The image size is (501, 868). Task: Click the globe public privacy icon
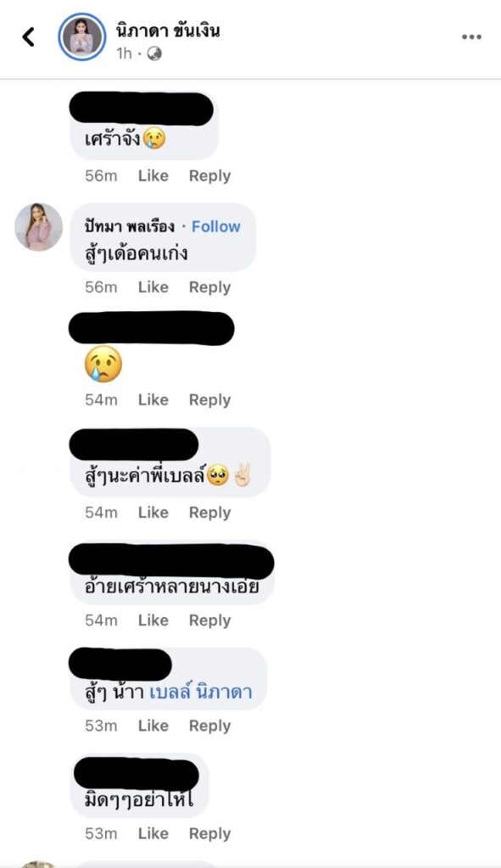154,53
